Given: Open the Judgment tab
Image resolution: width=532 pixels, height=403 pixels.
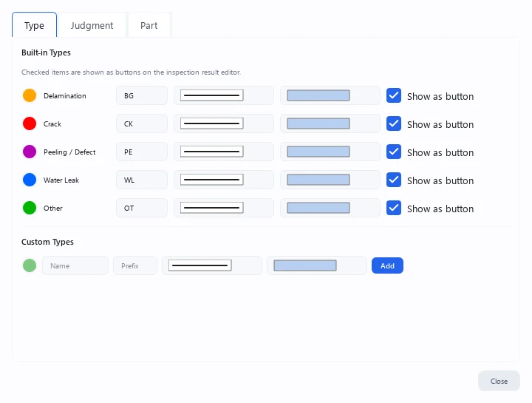Looking at the screenshot, I should tap(92, 25).
